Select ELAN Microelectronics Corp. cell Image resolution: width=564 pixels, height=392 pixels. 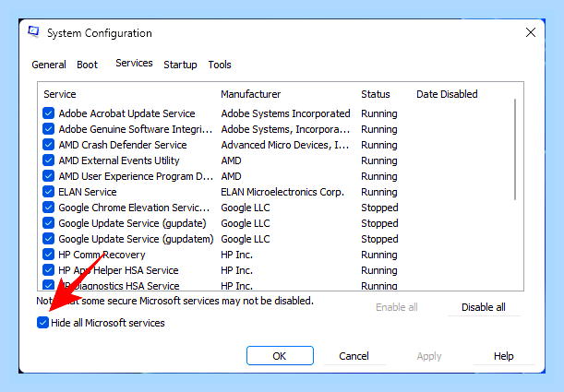(282, 192)
